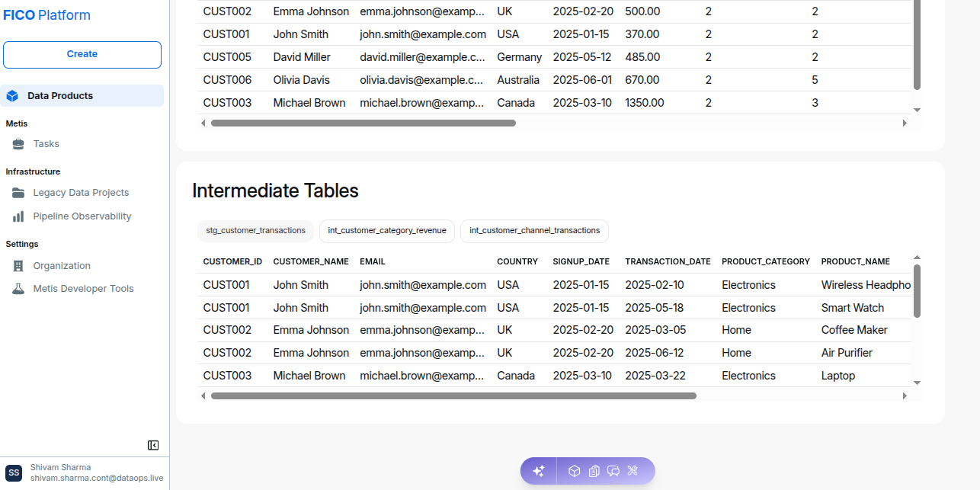Click the 2025-05-18 transaction date cell
This screenshot has width=980, height=490.
pos(655,308)
